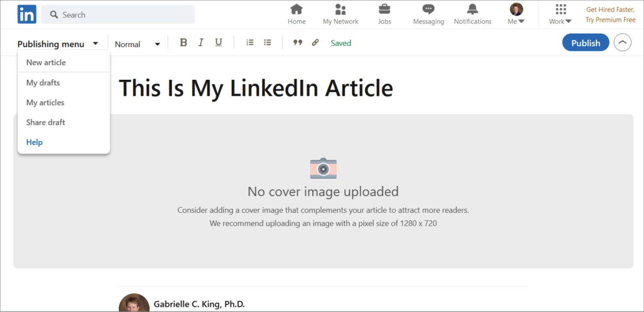The width and height of the screenshot is (644, 312).
Task: Expand the Me profile menu
Action: point(515,14)
